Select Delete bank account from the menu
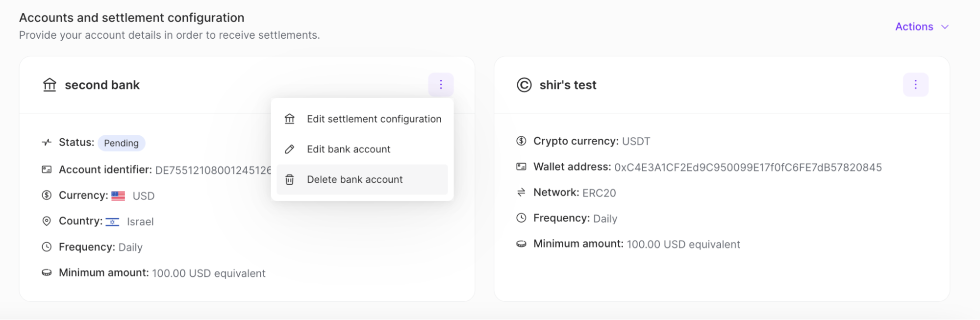The width and height of the screenshot is (980, 320). tap(355, 179)
